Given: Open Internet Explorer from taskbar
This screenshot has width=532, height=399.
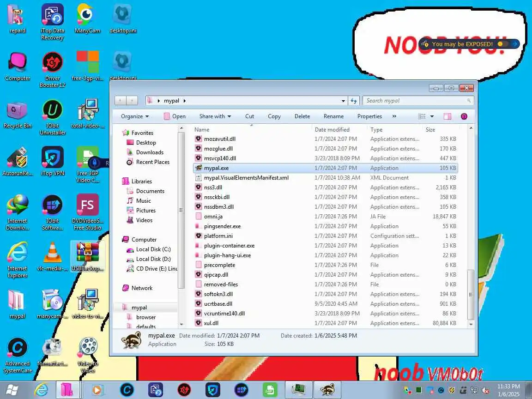Looking at the screenshot, I should pyautogui.click(x=42, y=390).
